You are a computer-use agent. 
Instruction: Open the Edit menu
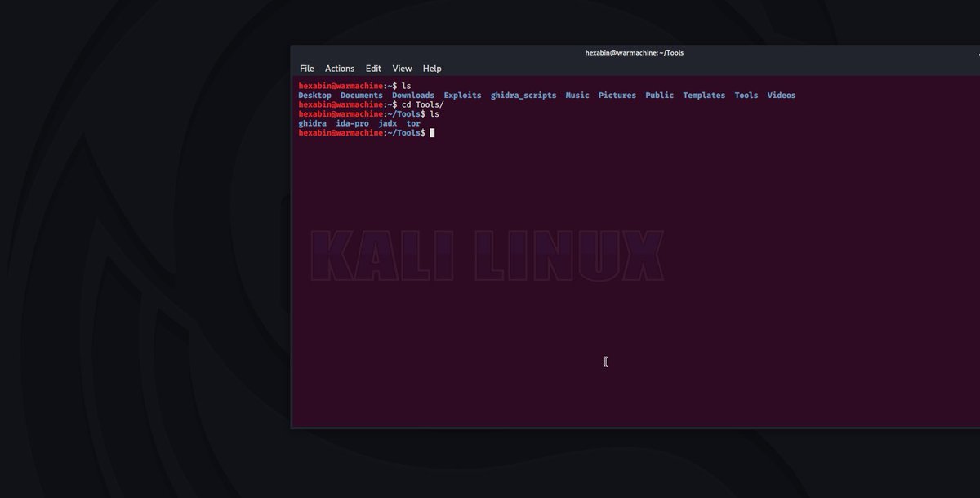(x=373, y=69)
